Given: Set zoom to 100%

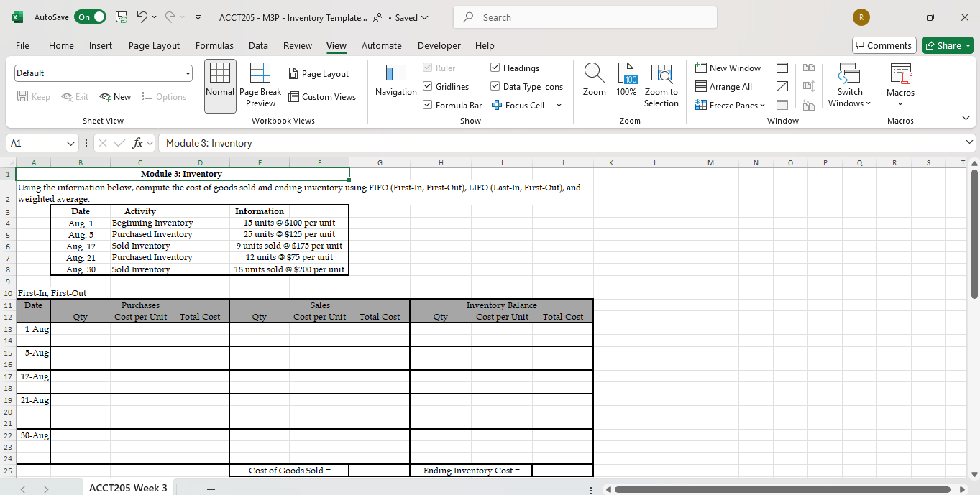Looking at the screenshot, I should point(626,80).
